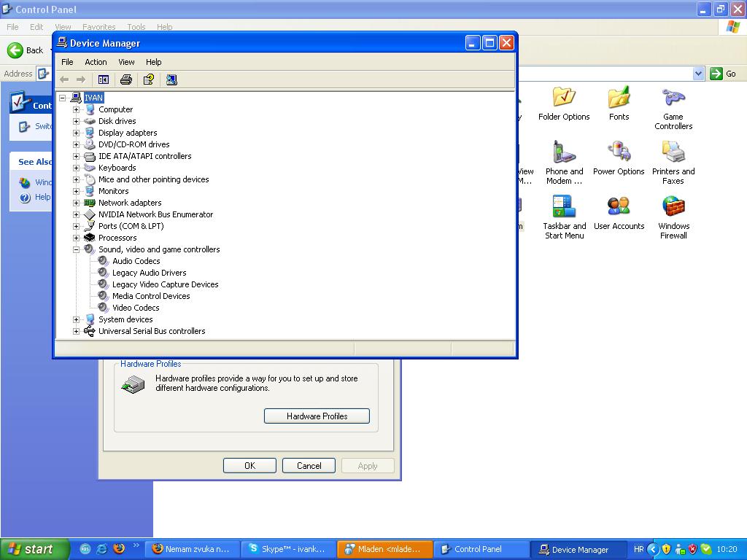
Task: Click the Hardware Profiles button
Action: 317,416
